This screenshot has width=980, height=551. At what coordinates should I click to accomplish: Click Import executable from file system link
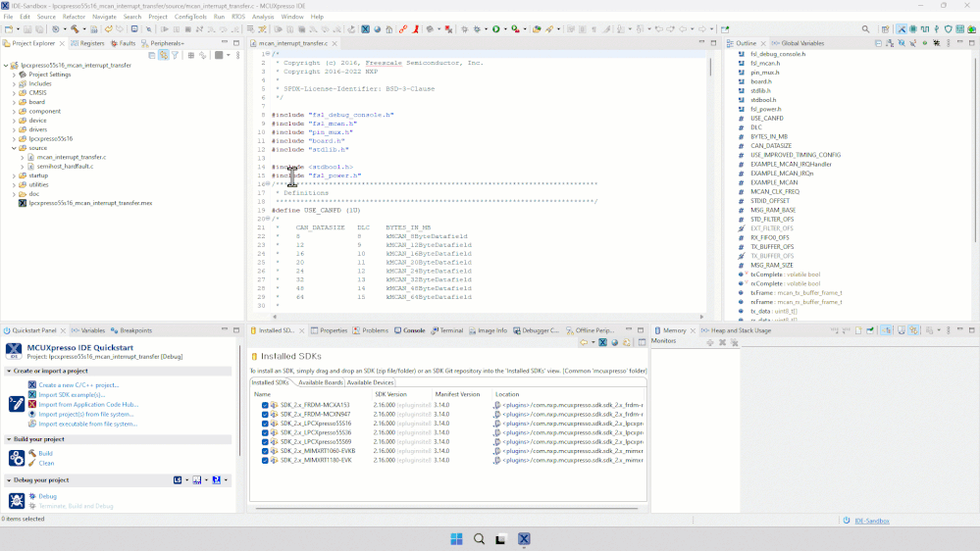point(88,424)
